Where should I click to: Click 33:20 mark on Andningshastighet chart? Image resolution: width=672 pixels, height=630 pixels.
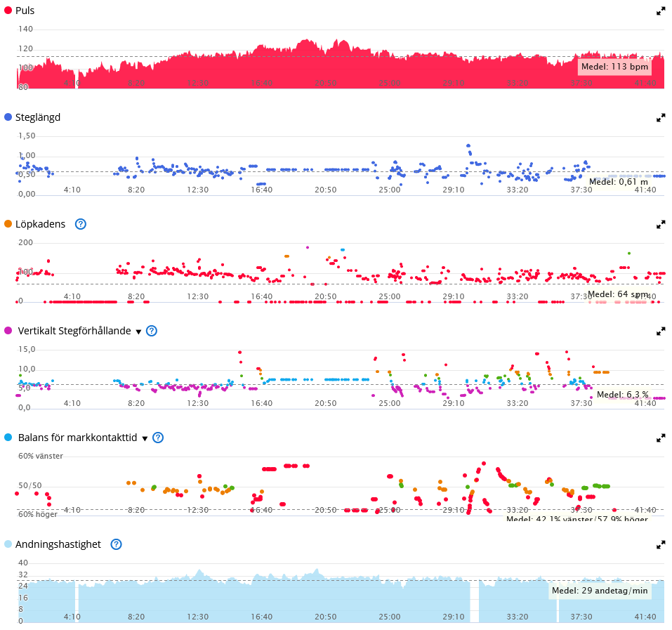click(x=518, y=617)
